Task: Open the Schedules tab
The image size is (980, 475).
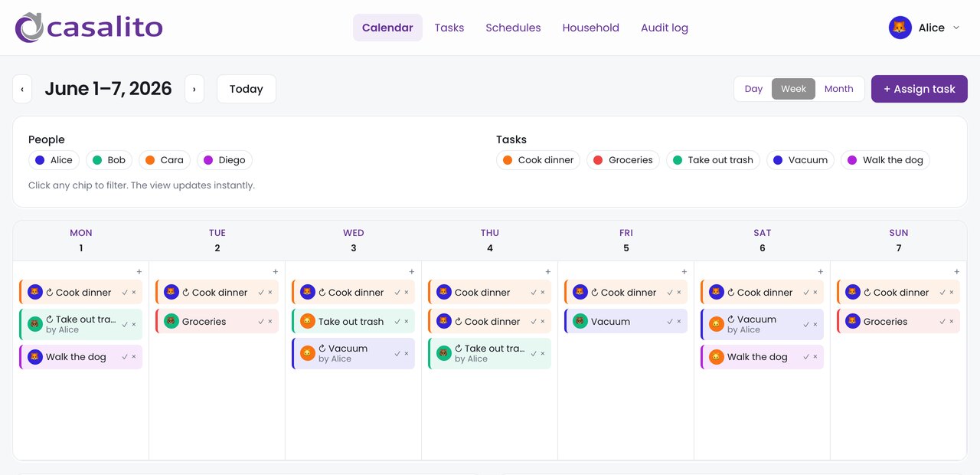Action: [513, 28]
